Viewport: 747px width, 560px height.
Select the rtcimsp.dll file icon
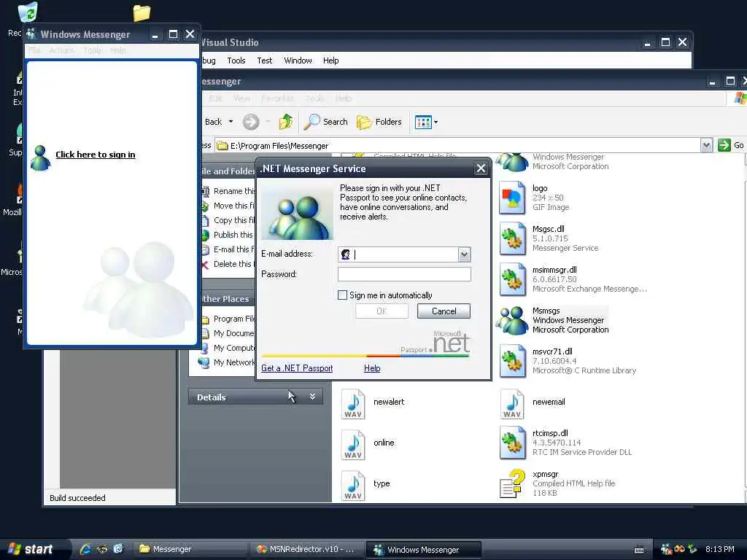511,443
